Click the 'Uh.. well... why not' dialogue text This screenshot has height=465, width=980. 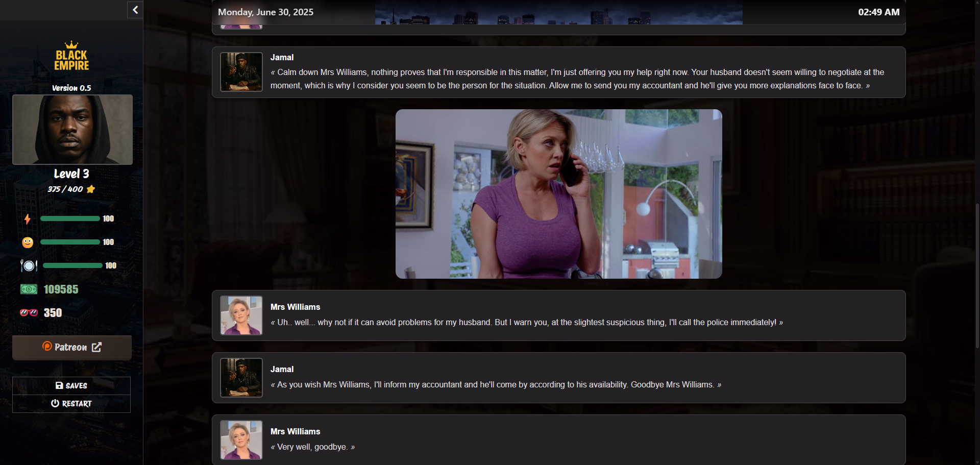click(527, 323)
